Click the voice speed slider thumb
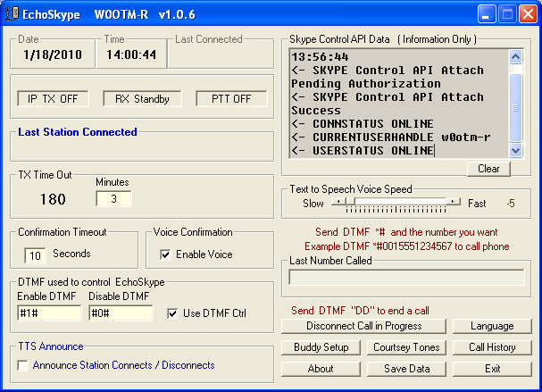The image size is (542, 392). 351,201
